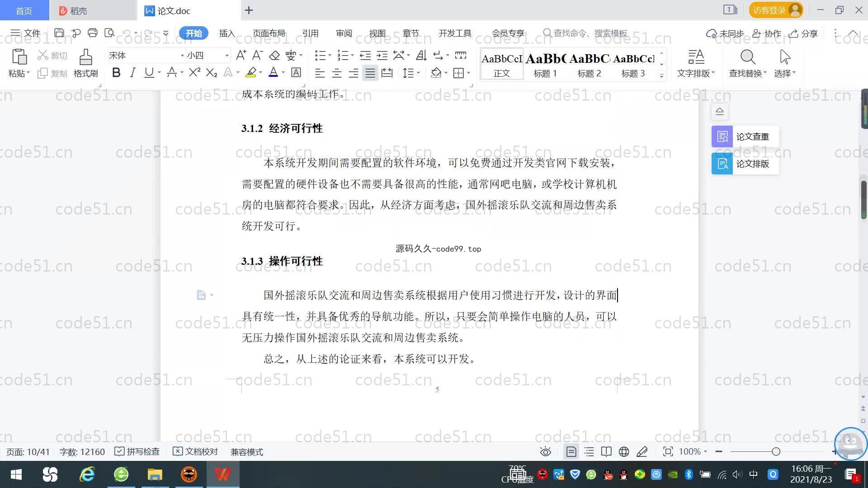
Task: Click the Sort icon
Action: tap(421, 55)
